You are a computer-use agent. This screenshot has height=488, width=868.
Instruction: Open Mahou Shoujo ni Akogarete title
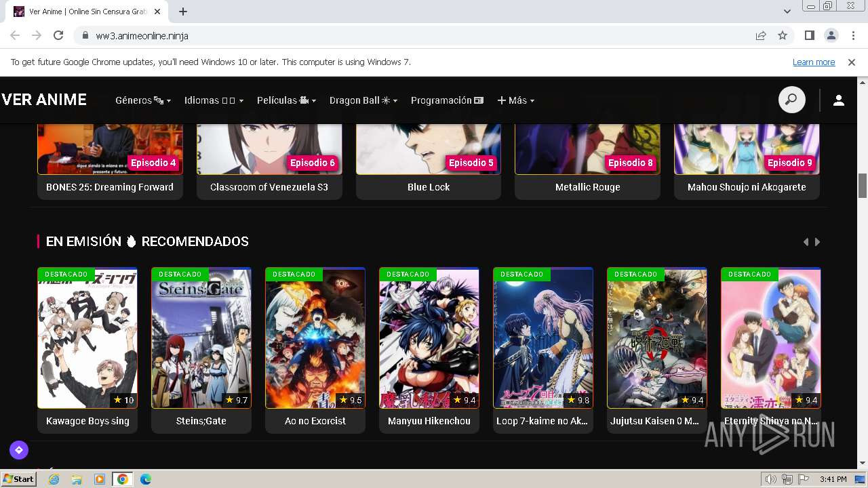(747, 187)
